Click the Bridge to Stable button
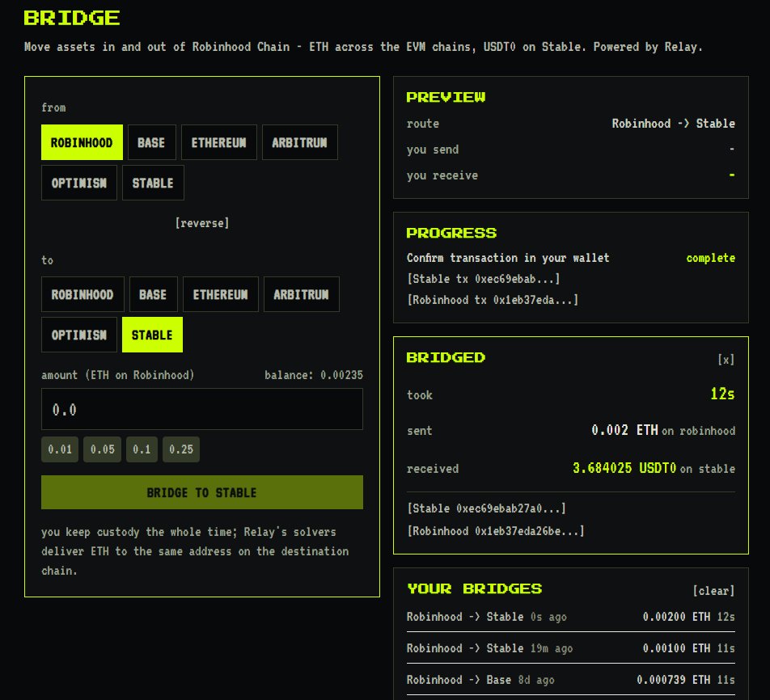This screenshot has width=770, height=700. [x=202, y=492]
